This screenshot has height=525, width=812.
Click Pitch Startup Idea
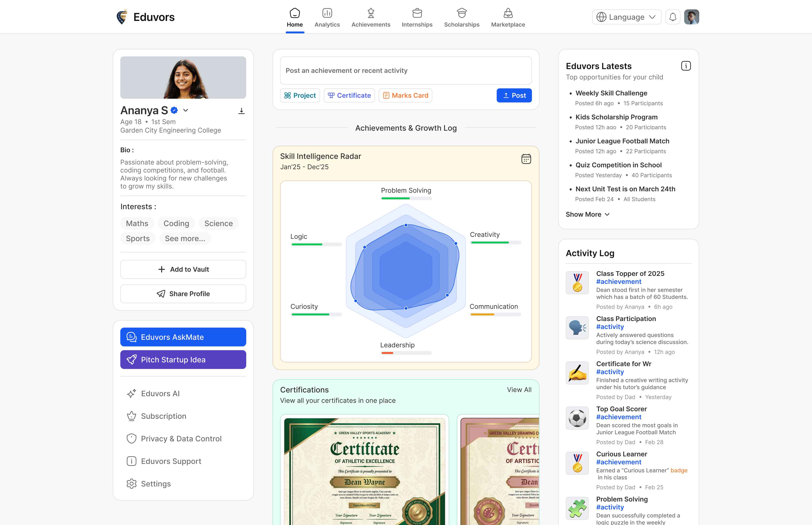pyautogui.click(x=183, y=360)
